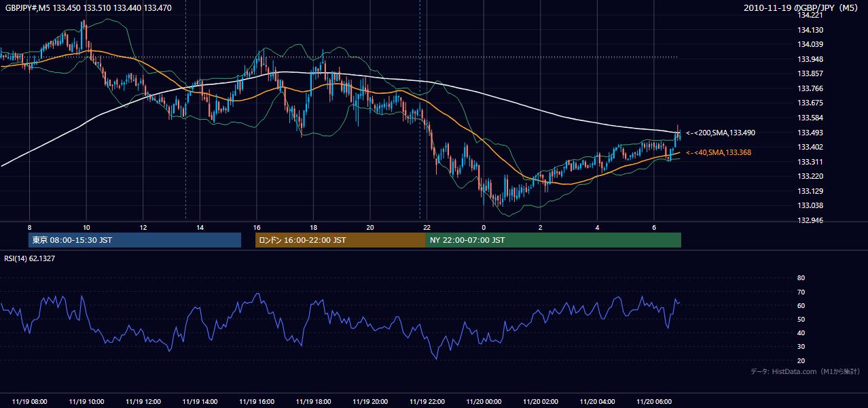Click the 11/19 18:00 date axis label
The image size is (868, 408).
point(313,402)
